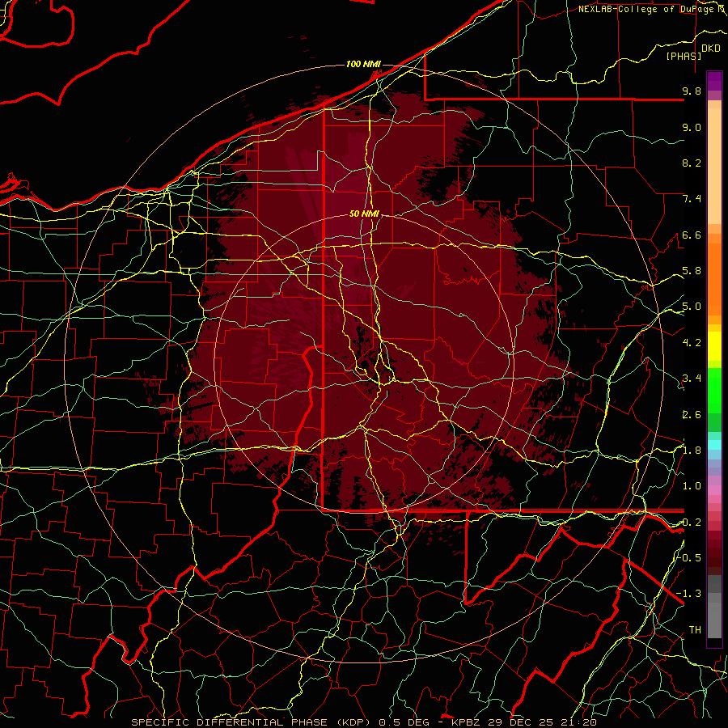
Task: Pick the bright green band on the color bar
Action: pyautogui.click(x=714, y=390)
